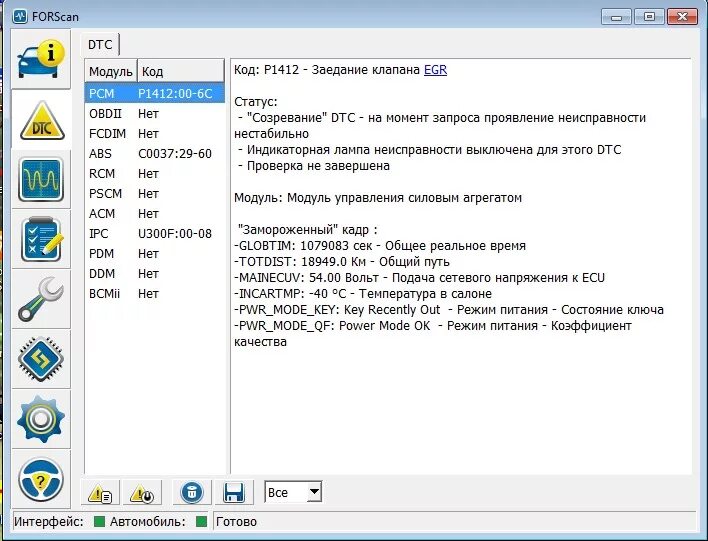Viewport: 708px width, 541px height.
Task: Click the Автомобиль green status indicator
Action: [x=201, y=522]
